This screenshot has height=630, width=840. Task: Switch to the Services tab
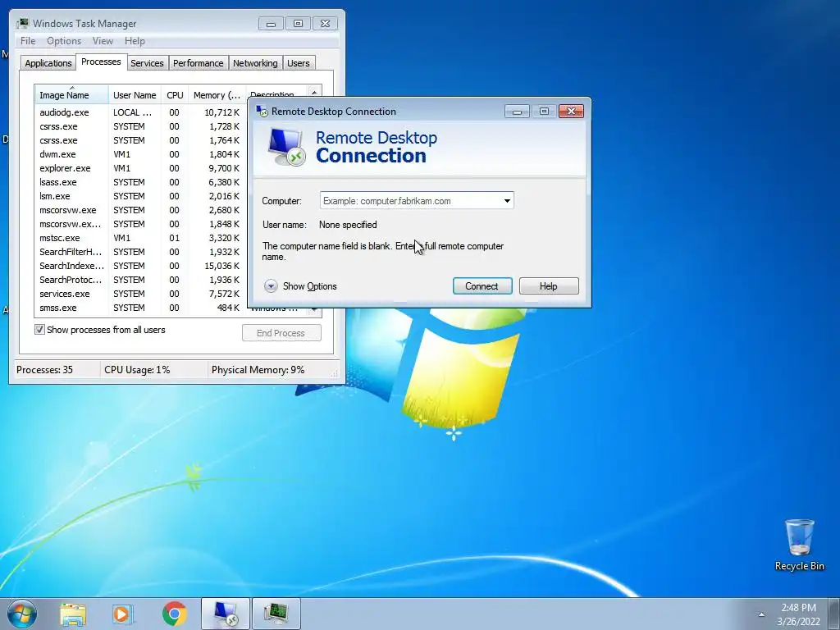click(x=148, y=63)
